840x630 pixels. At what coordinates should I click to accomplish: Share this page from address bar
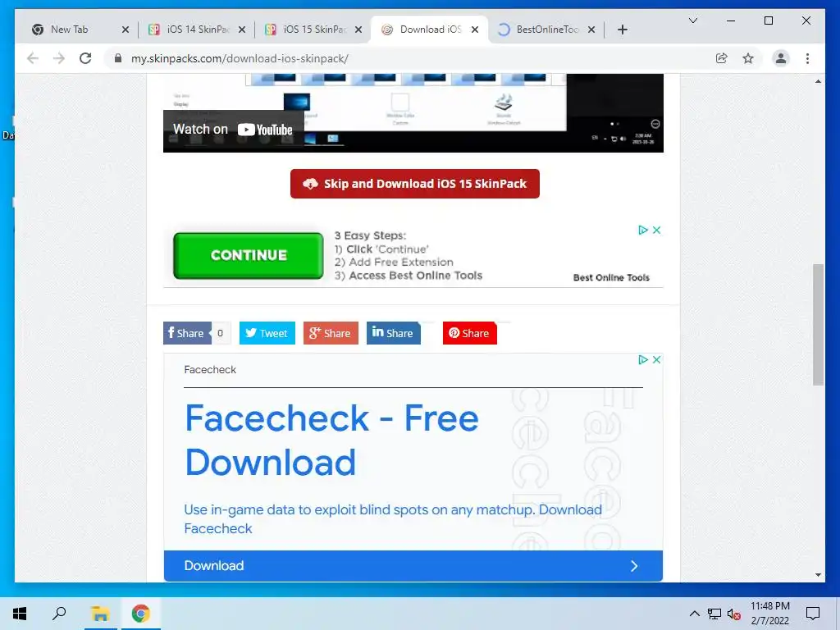coord(722,58)
